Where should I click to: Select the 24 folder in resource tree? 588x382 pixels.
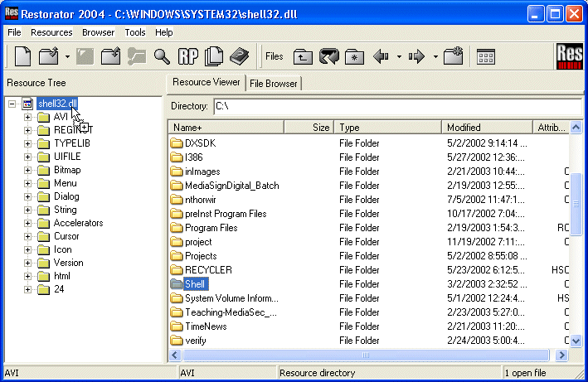59,289
